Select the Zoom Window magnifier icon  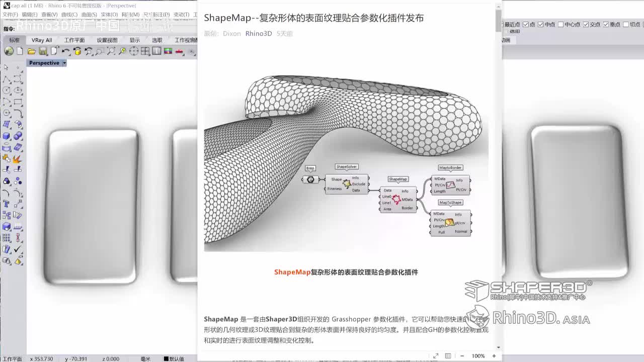[100, 51]
